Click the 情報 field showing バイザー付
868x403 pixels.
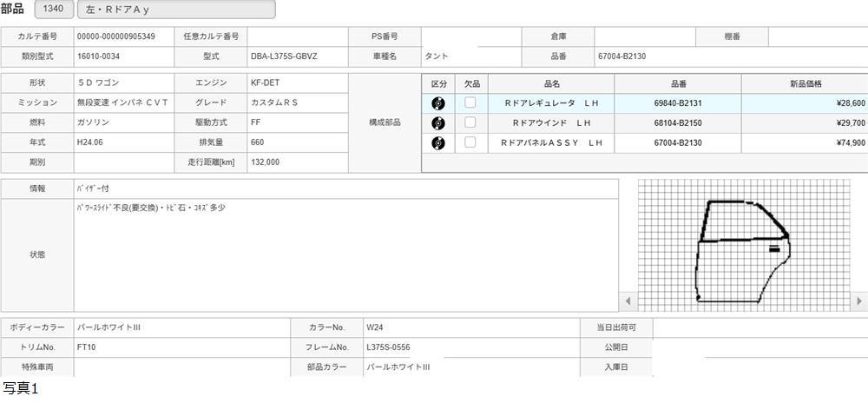click(345, 188)
